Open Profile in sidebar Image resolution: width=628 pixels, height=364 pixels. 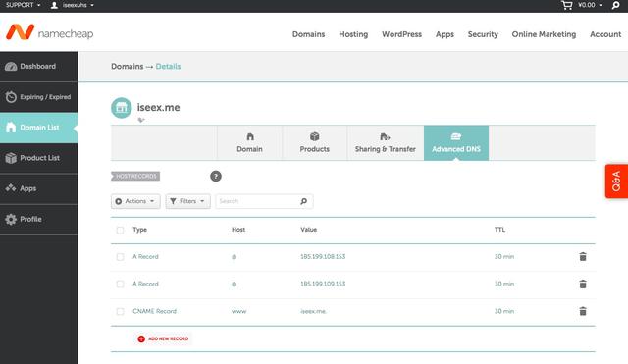[39, 219]
